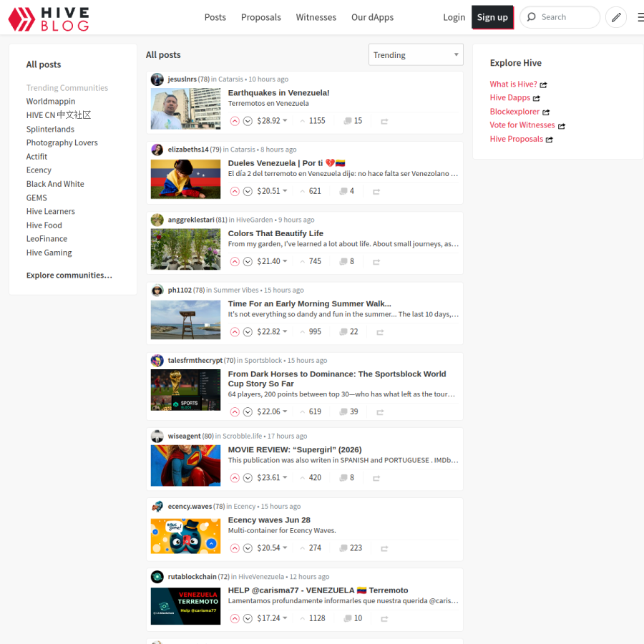
Task: Open post title Colors That Beautify Life
Action: 275,233
